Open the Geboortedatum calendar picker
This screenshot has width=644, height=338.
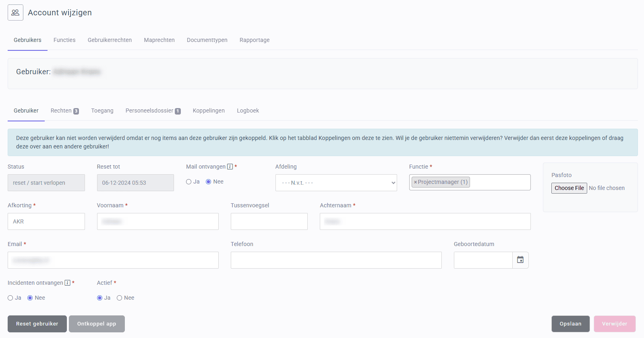(520, 260)
